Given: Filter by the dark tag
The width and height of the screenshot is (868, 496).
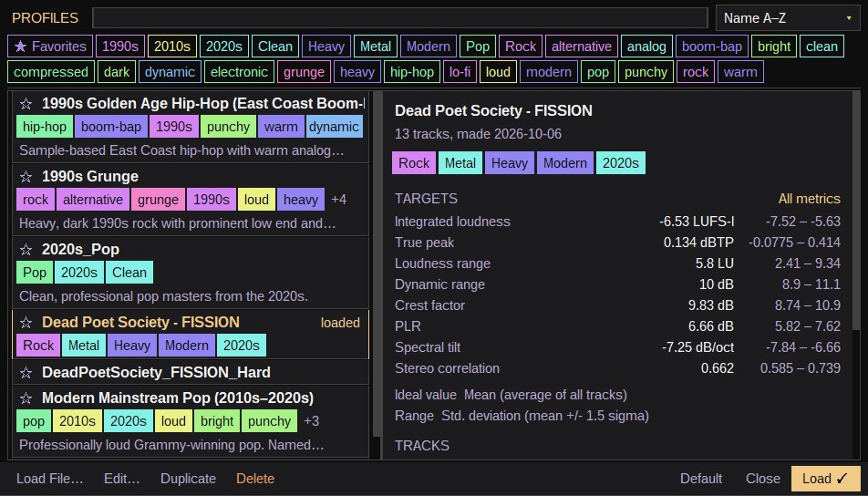Looking at the screenshot, I should click(x=117, y=72).
